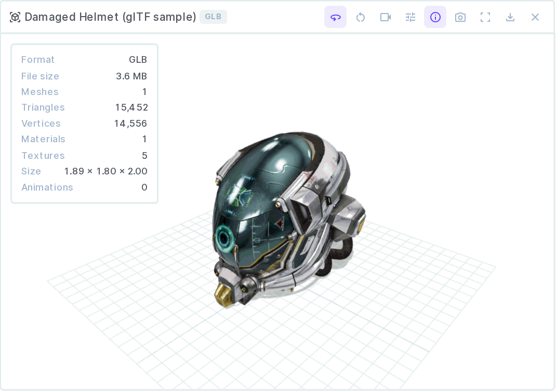Click the GLB format badge
The height and width of the screenshot is (392, 556).
[x=213, y=17]
